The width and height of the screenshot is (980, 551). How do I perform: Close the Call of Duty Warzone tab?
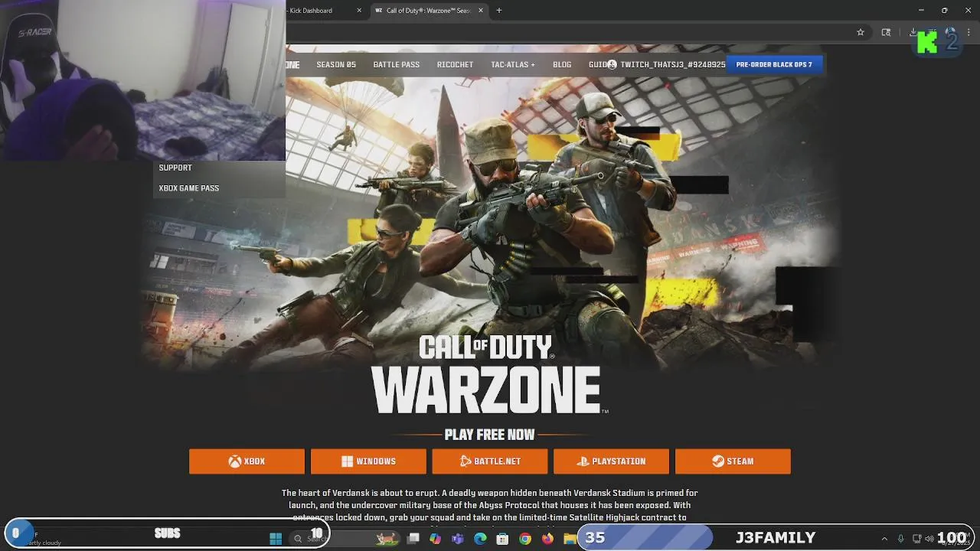tap(481, 11)
